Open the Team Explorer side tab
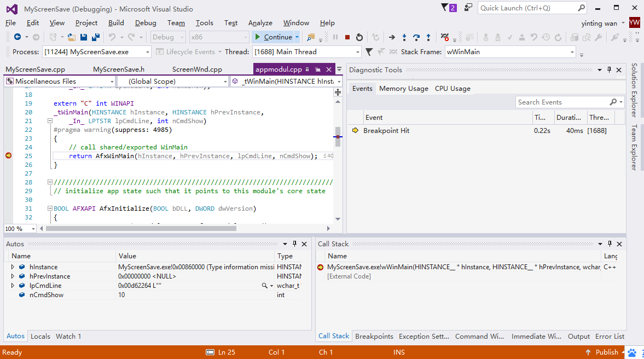The width and height of the screenshot is (644, 359). click(x=634, y=147)
